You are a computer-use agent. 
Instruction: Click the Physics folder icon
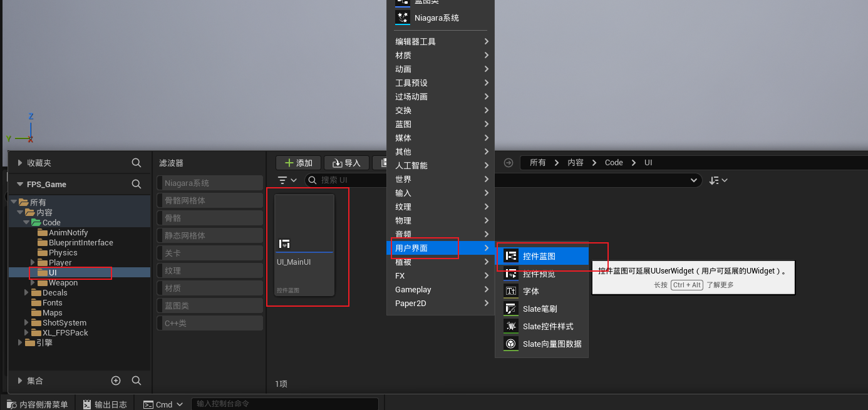pos(43,252)
